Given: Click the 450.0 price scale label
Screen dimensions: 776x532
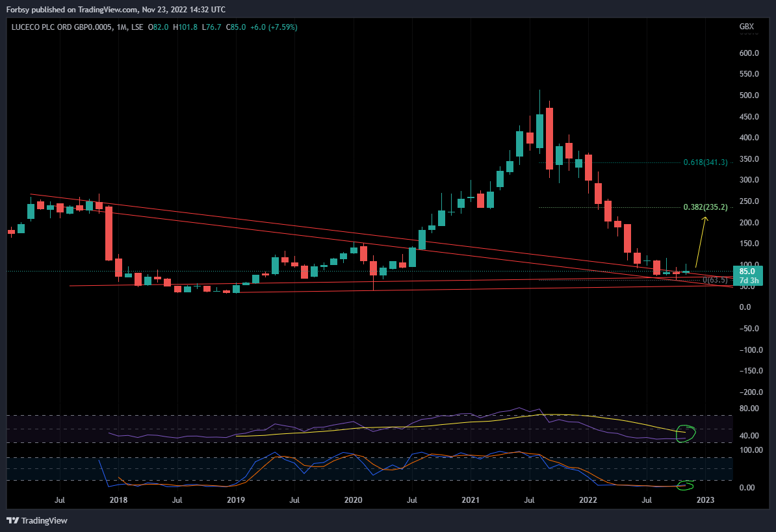Looking at the screenshot, I should pyautogui.click(x=749, y=117).
